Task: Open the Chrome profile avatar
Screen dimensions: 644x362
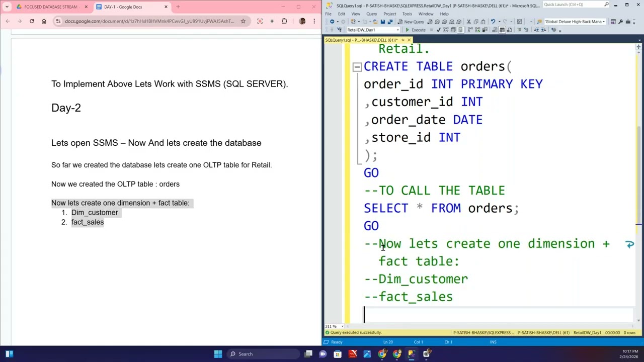Action: click(x=302, y=21)
